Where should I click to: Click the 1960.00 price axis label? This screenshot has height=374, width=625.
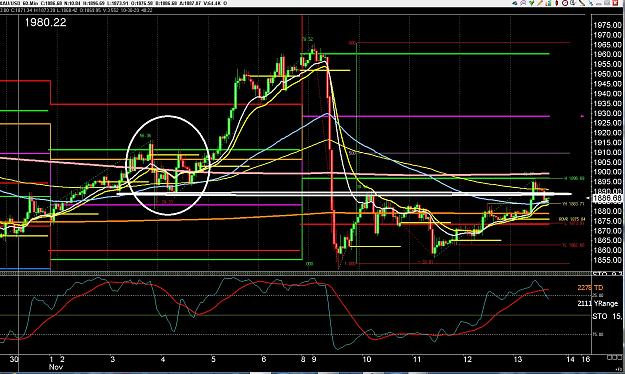click(x=607, y=54)
